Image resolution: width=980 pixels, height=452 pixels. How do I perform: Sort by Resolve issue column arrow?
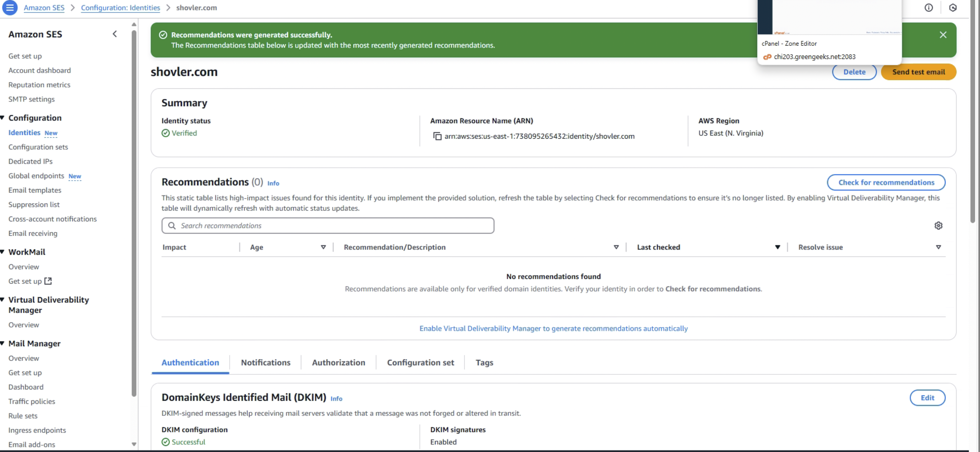click(x=938, y=247)
